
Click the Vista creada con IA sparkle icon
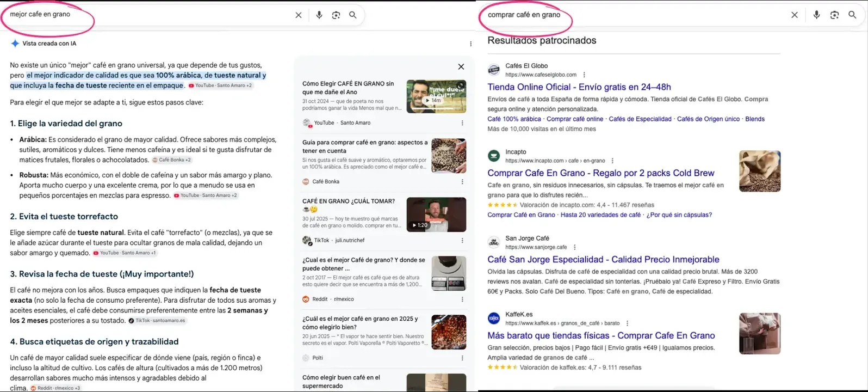15,44
